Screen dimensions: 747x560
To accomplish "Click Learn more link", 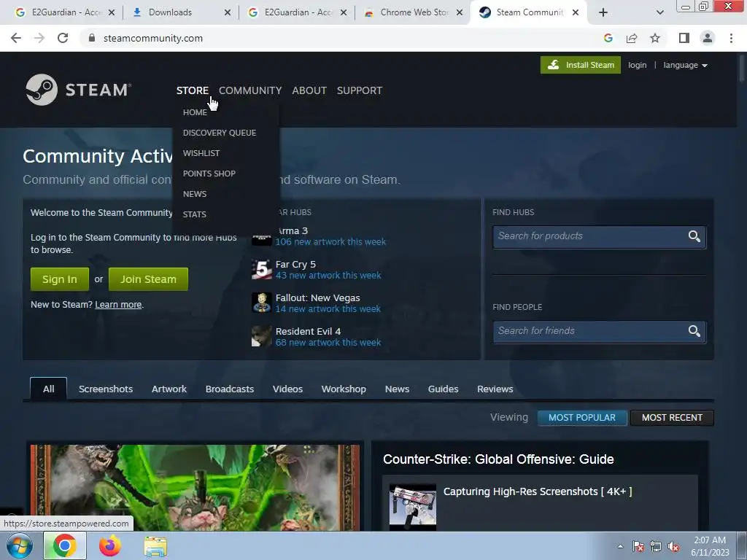I will tap(118, 305).
